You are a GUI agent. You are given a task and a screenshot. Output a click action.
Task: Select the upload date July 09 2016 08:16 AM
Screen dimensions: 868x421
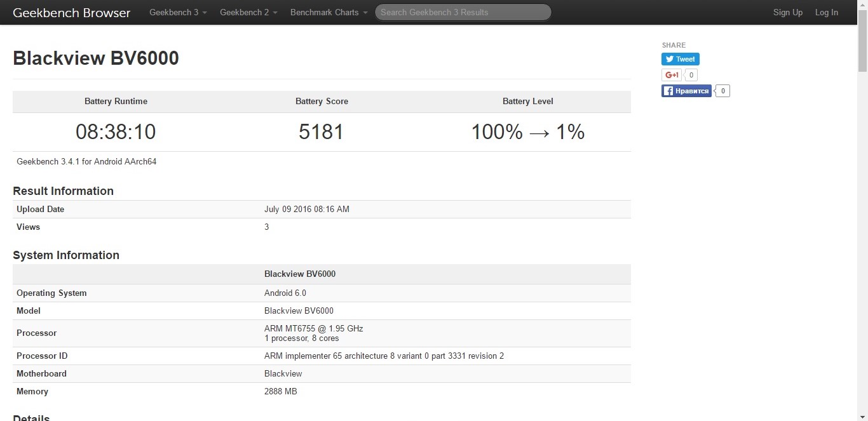[307, 209]
